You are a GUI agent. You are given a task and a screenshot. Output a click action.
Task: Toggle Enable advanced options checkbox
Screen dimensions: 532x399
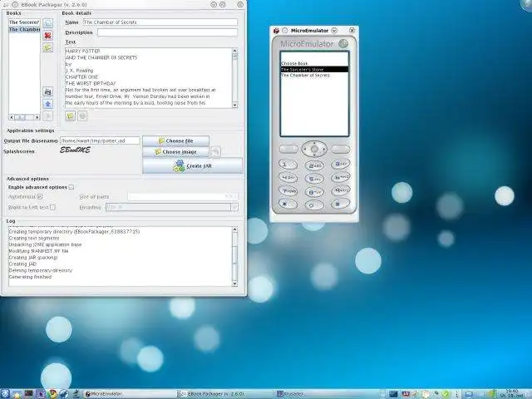[71, 187]
